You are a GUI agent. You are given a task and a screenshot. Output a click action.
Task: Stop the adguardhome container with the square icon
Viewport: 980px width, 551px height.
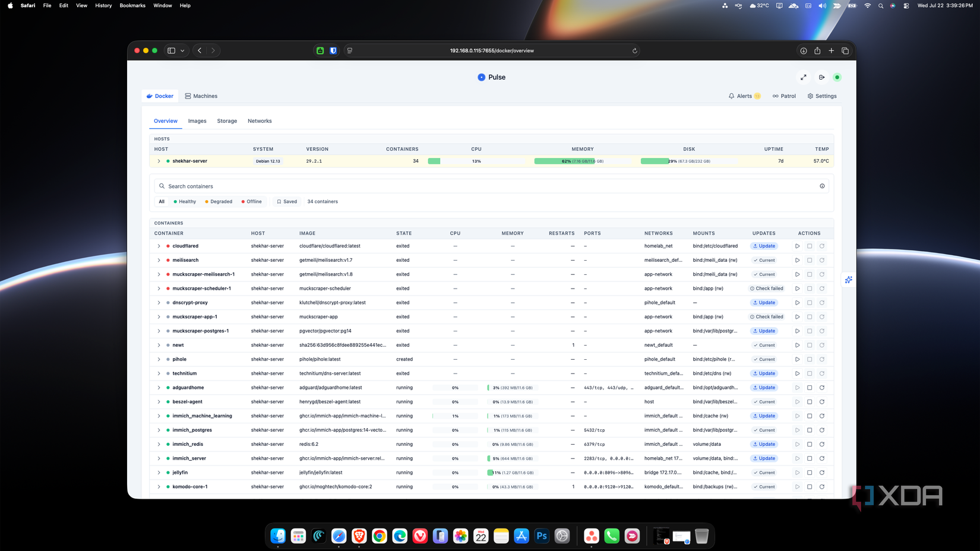pyautogui.click(x=810, y=388)
